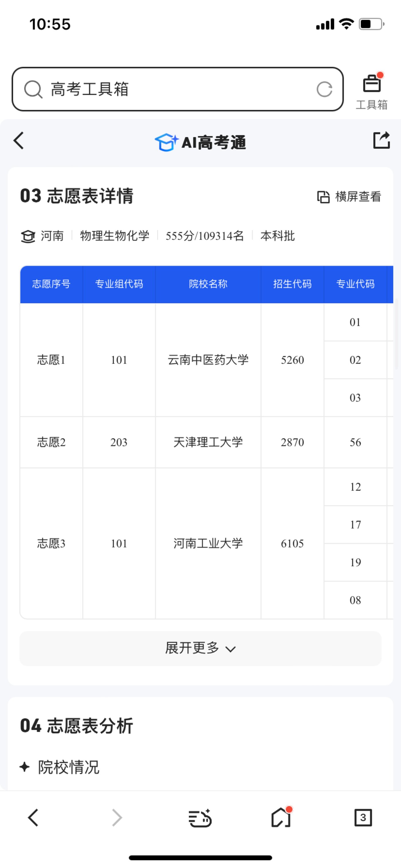
Task: Tap 河南工业大学 in the table
Action: click(x=208, y=543)
